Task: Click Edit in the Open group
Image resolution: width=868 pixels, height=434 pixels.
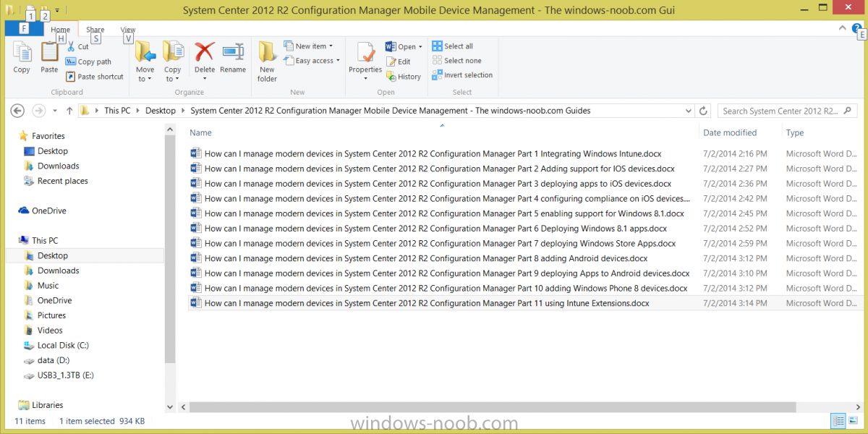Action: [x=398, y=61]
